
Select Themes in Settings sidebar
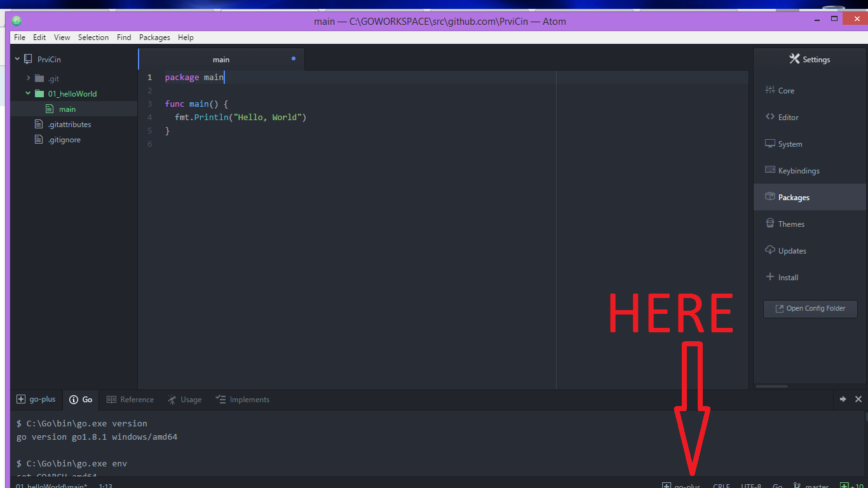click(x=791, y=224)
